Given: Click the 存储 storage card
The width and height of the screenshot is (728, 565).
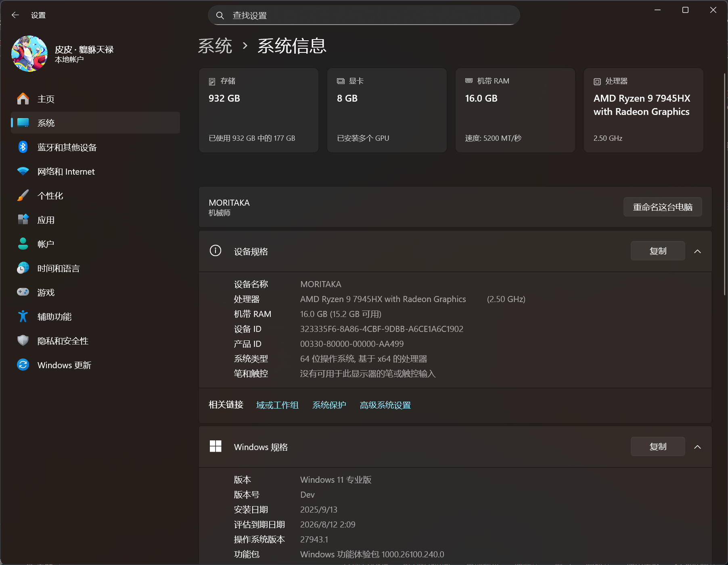Looking at the screenshot, I should 258,110.
